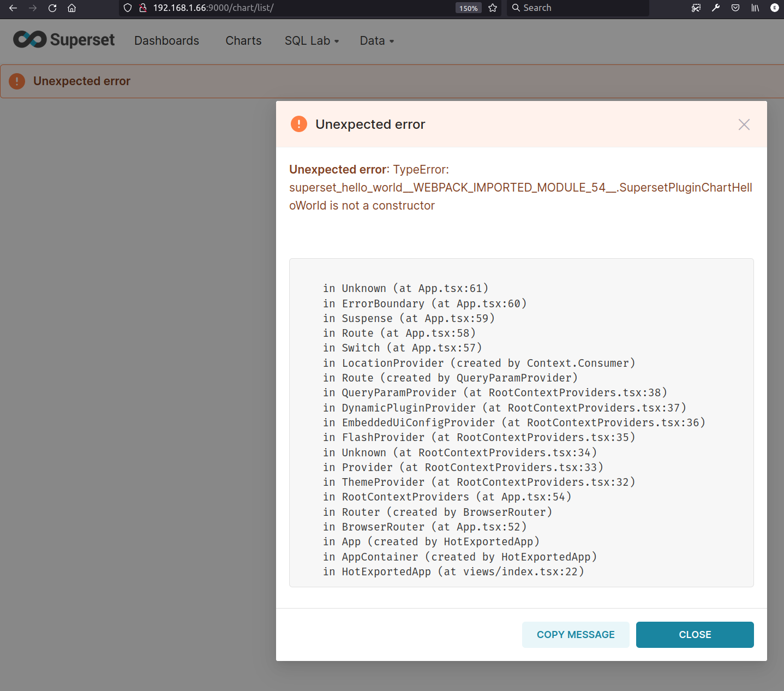Screen dimensions: 784x691
Task: Click the account avatar with letter E
Action: coord(774,8)
